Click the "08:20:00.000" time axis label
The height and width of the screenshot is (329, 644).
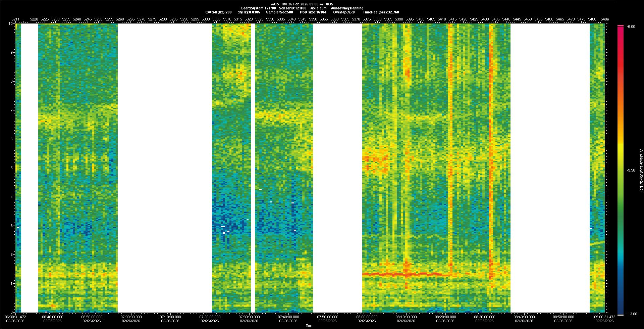pos(445,317)
